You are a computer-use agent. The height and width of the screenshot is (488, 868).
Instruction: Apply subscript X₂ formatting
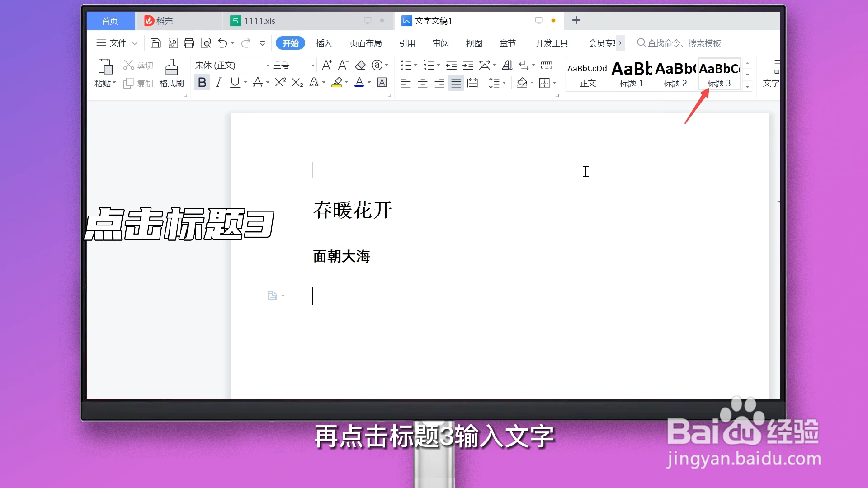pos(297,82)
